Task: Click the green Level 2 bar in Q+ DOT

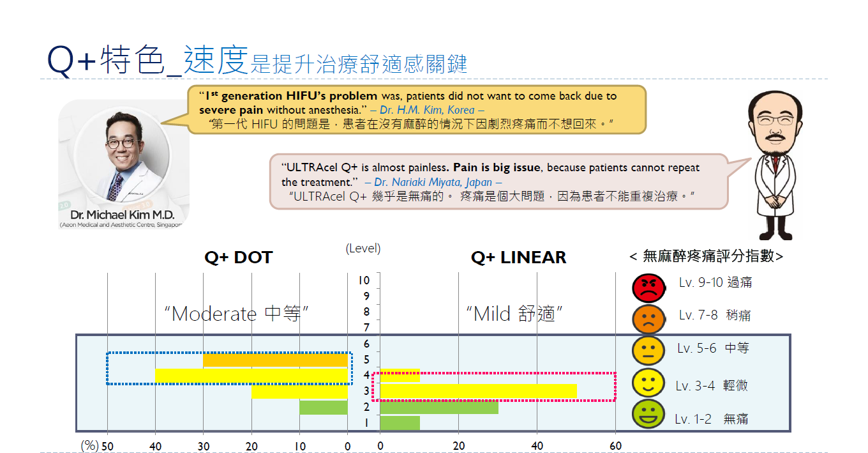Action: [324, 407]
